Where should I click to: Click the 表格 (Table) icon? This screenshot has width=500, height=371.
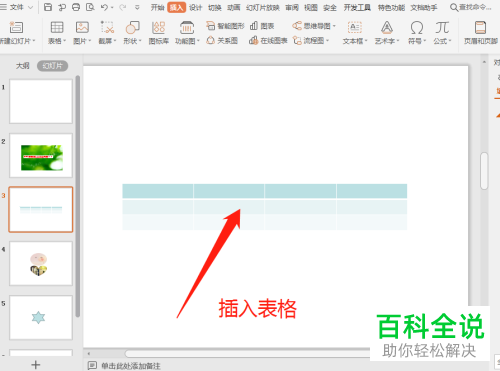(57, 27)
